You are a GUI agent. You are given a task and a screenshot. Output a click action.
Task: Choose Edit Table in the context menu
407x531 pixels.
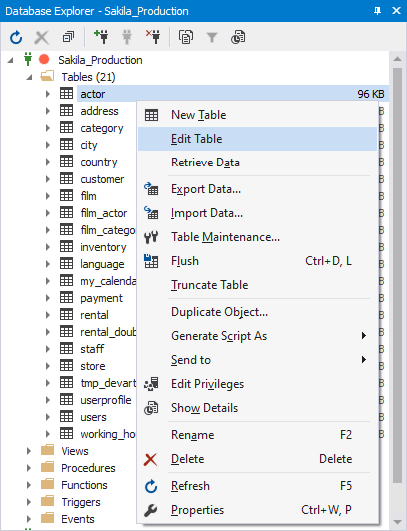click(x=257, y=139)
